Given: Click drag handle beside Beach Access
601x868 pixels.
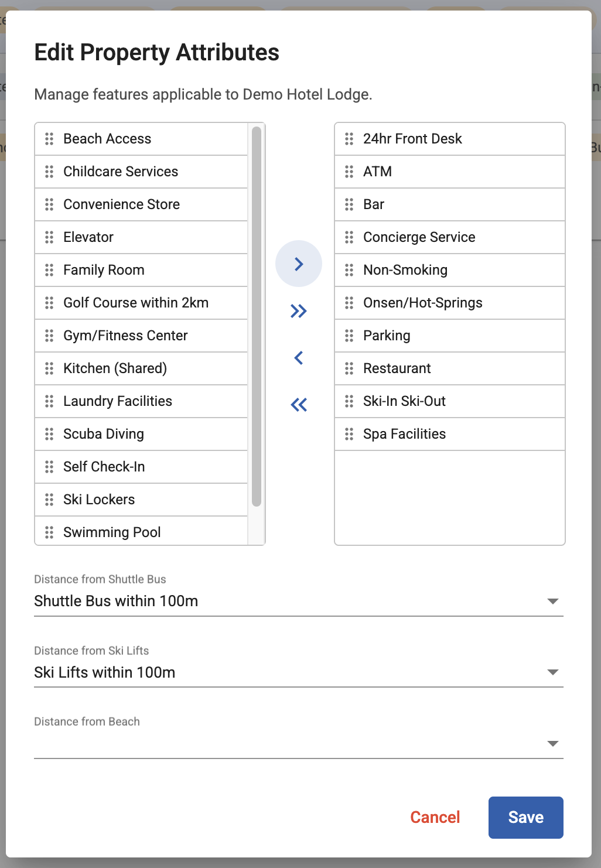Looking at the screenshot, I should 49,139.
